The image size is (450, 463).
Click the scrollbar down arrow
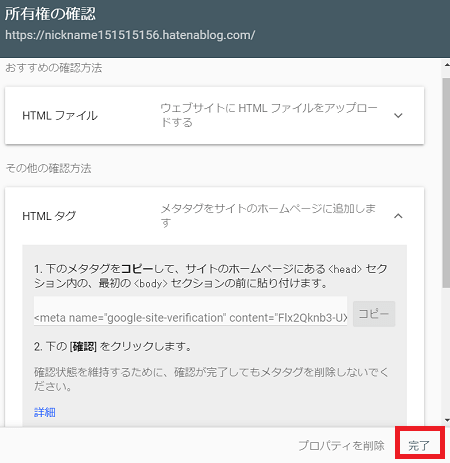[446, 420]
